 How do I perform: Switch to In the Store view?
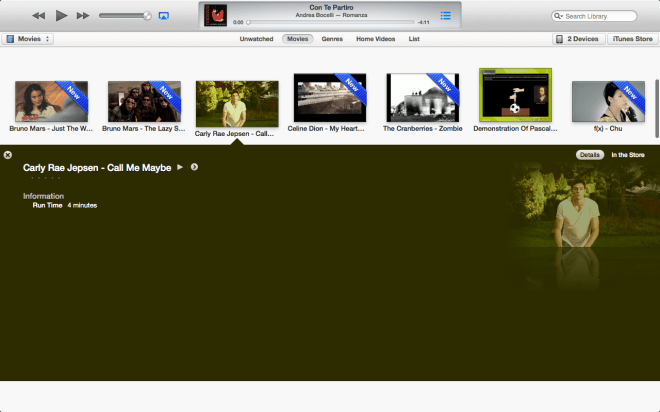[628, 155]
